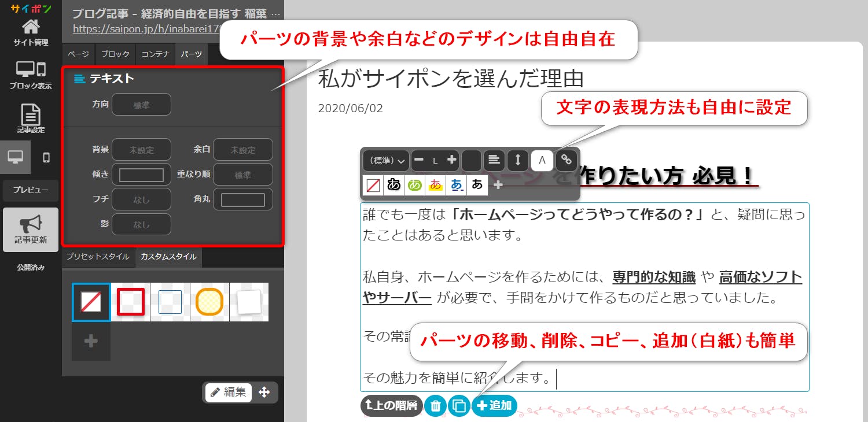
Task: Switch to the コンテナ tab
Action: pos(155,54)
